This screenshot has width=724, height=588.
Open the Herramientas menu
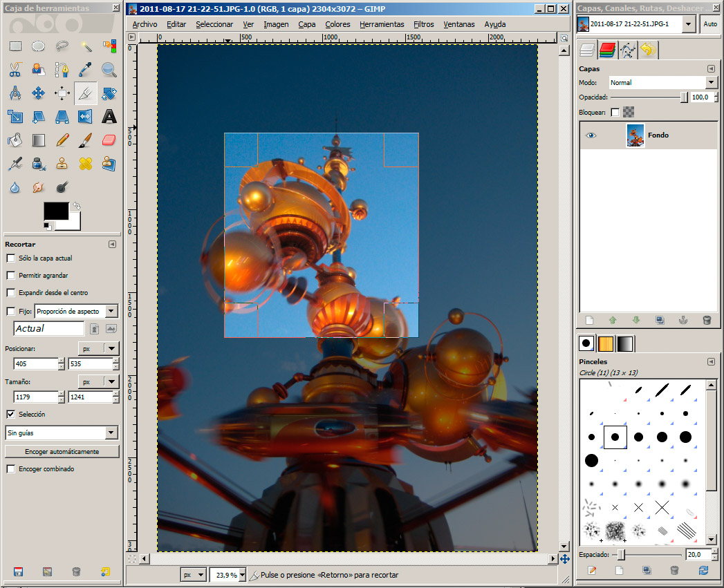382,24
